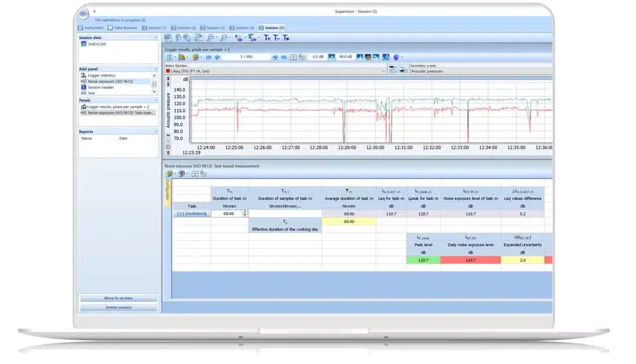Image resolution: width=636 pixels, height=364 pixels.
Task: Click the Lin scale toolbar icon
Action: (252, 38)
